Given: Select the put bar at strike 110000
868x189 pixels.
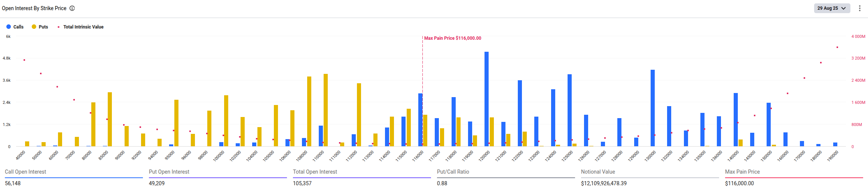Looking at the screenshot, I should click(x=325, y=110).
